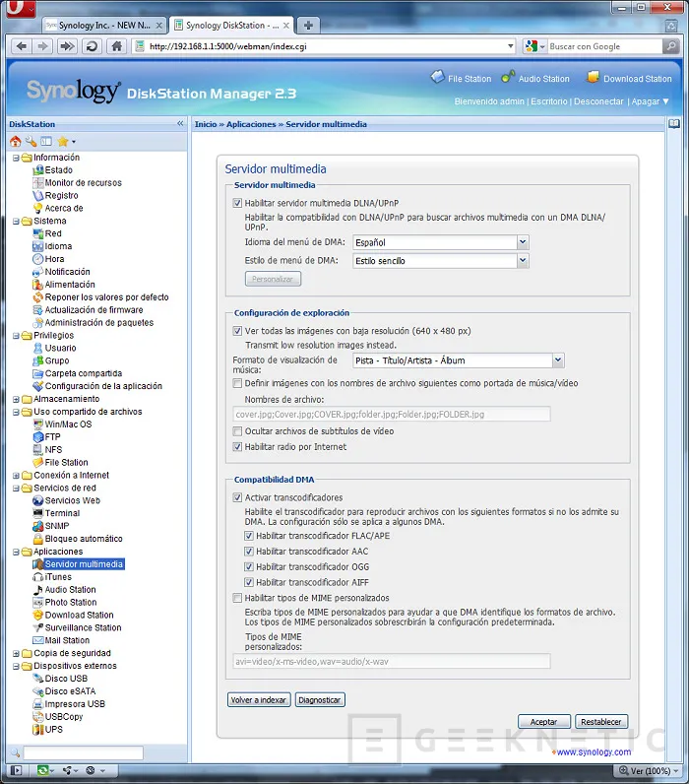Toggle Habilitar radio por Internet
This screenshot has height=784, width=689.
point(237,447)
